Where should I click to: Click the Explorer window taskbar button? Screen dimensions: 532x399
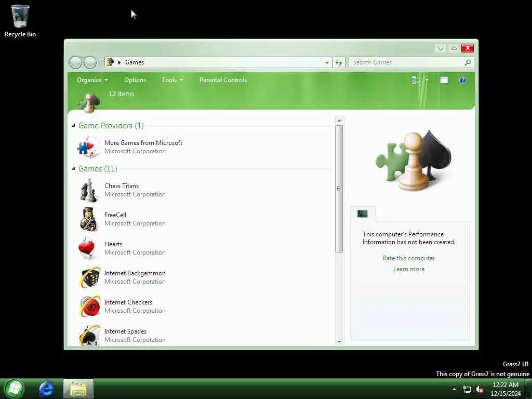78,389
